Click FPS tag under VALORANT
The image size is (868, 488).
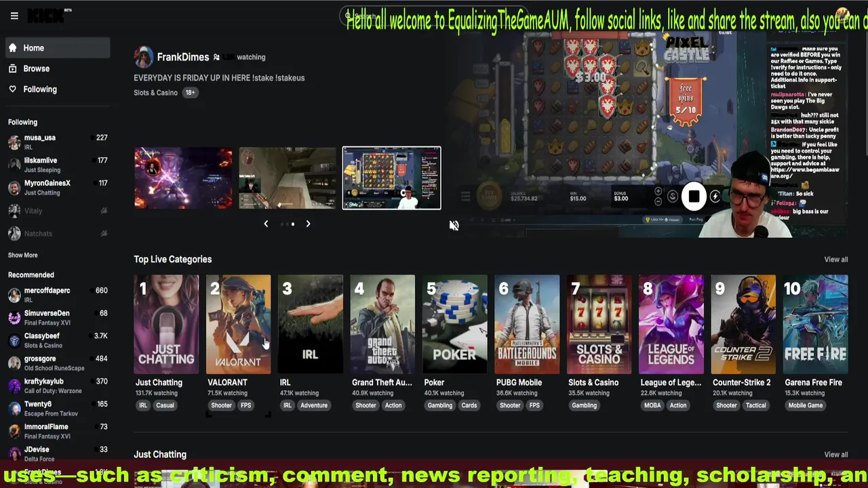click(x=245, y=405)
